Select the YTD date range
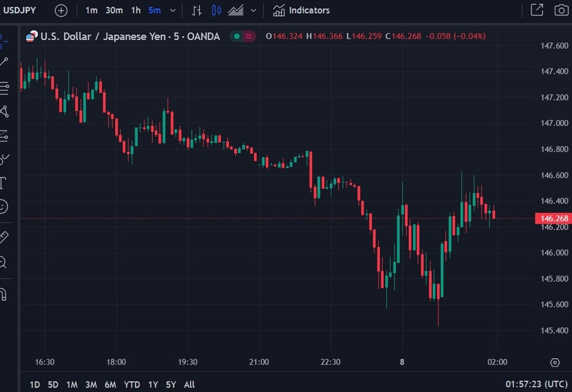This screenshot has height=392, width=572. pyautogui.click(x=132, y=385)
